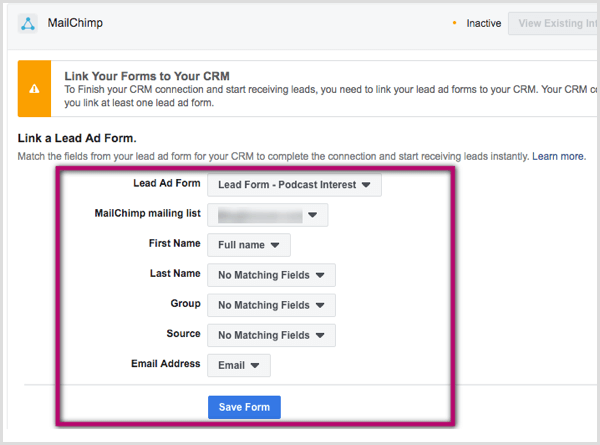This screenshot has height=445, width=600.
Task: Open the Learn more link
Action: [558, 156]
